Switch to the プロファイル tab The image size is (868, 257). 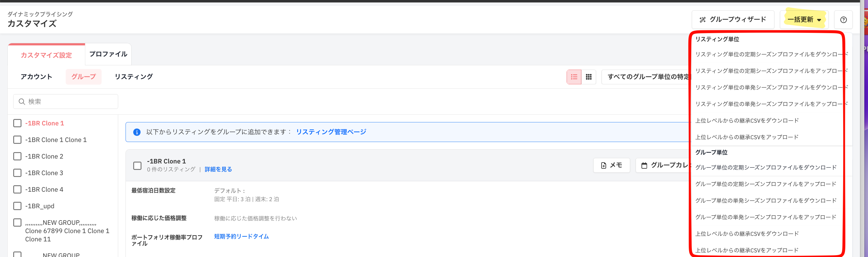point(108,54)
